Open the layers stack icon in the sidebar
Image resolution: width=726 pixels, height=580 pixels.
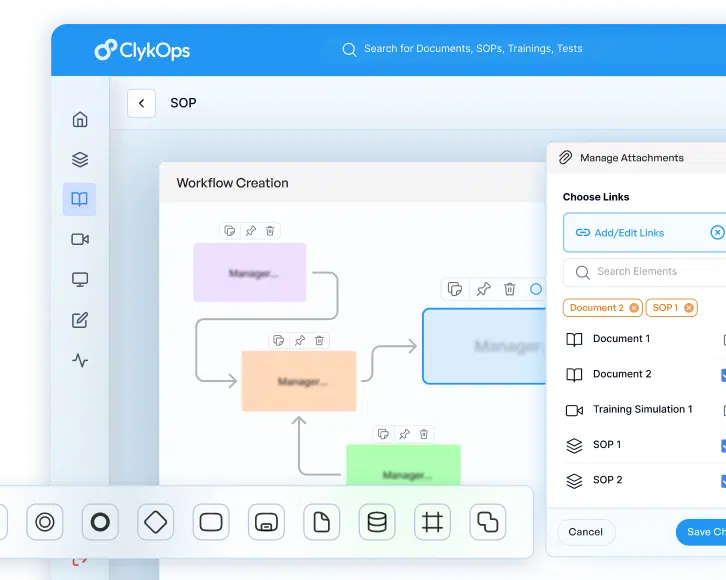80,160
